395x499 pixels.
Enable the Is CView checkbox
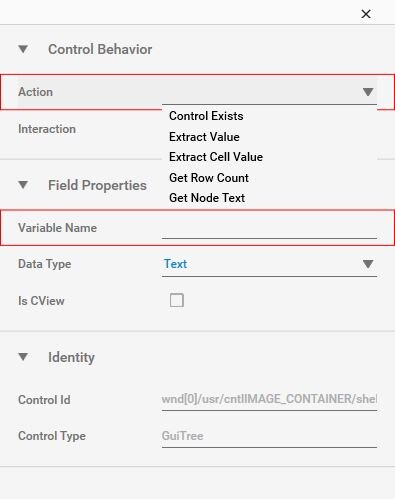pyautogui.click(x=177, y=300)
